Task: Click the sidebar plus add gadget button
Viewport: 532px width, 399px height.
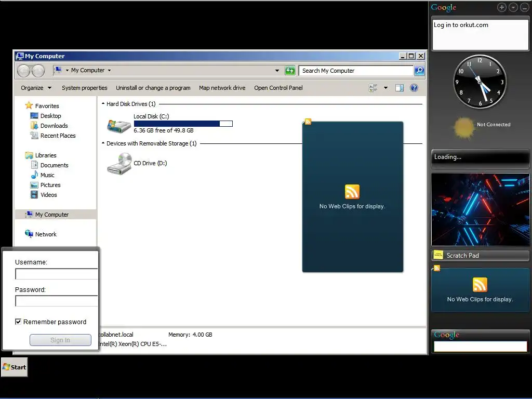Action: (502, 7)
